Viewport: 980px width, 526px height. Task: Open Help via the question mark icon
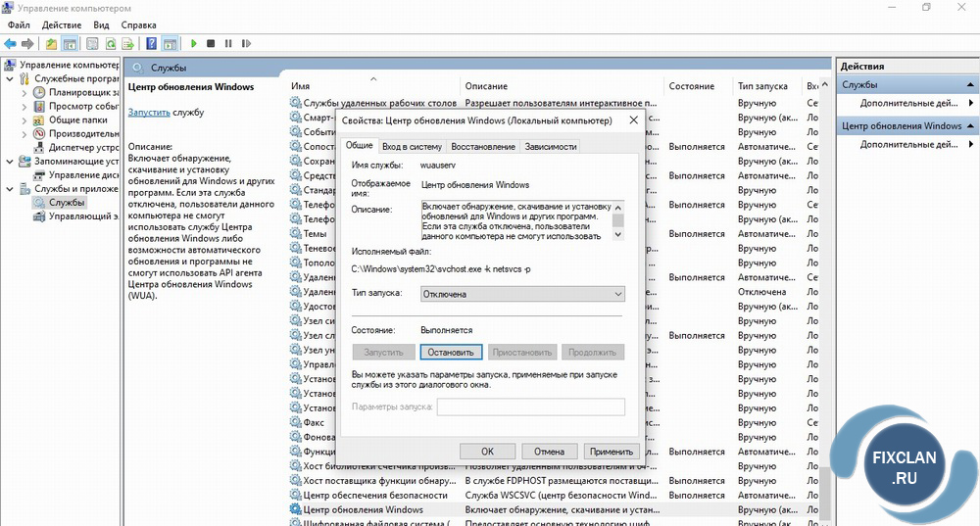(x=152, y=44)
